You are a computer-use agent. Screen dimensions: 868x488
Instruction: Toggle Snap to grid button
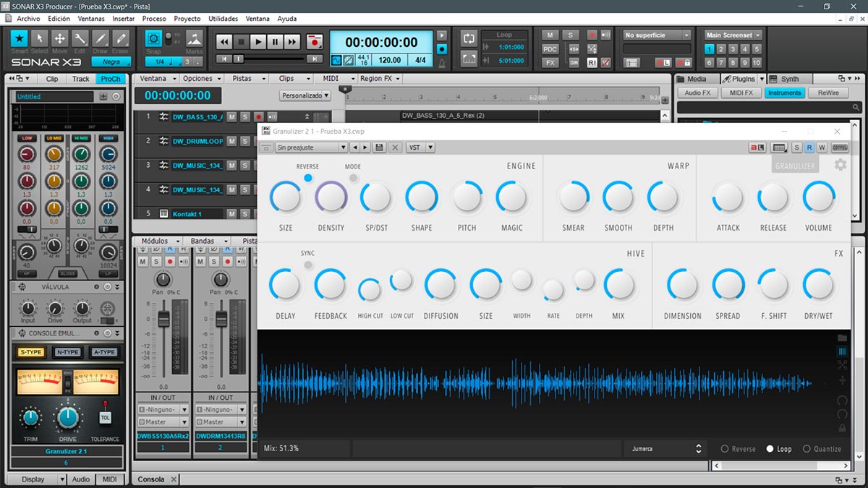pos(153,38)
